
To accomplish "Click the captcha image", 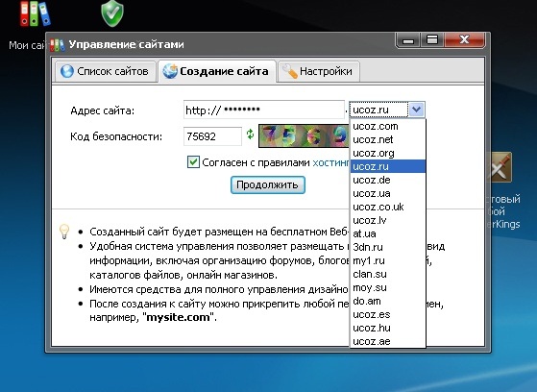I will (304, 136).
